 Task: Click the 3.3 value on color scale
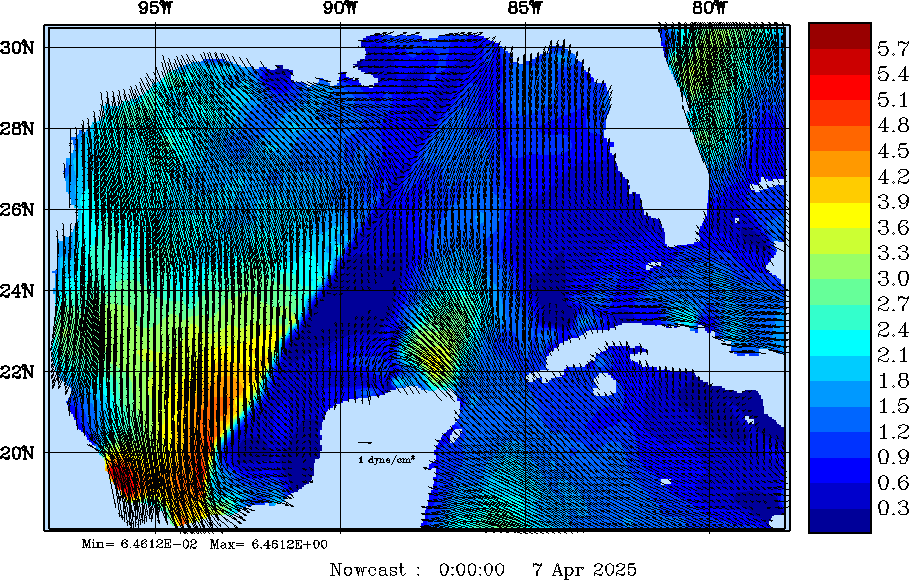[x=893, y=253]
